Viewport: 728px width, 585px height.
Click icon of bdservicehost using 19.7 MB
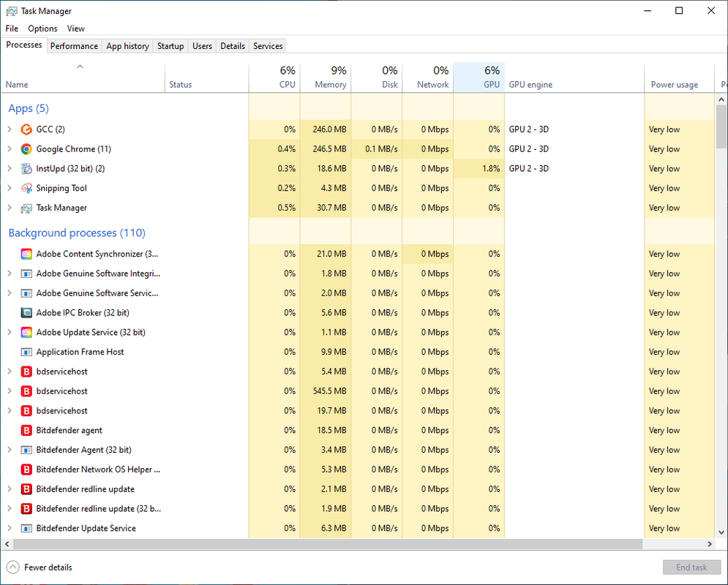26,410
